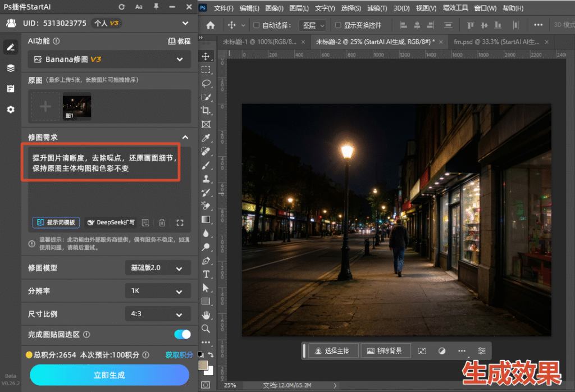Image resolution: width=575 pixels, height=392 pixels.
Task: Click the 选择主体 button
Action: 333,351
